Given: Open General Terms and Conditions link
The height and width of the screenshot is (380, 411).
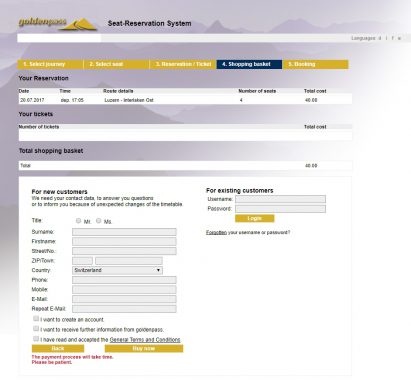Looking at the screenshot, I should tap(145, 340).
